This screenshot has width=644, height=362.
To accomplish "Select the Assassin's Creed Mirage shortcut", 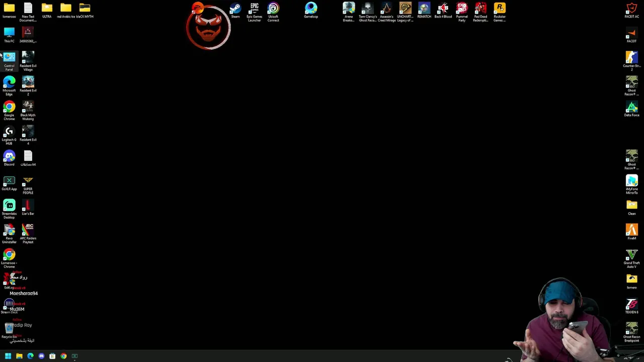I will pyautogui.click(x=386, y=12).
